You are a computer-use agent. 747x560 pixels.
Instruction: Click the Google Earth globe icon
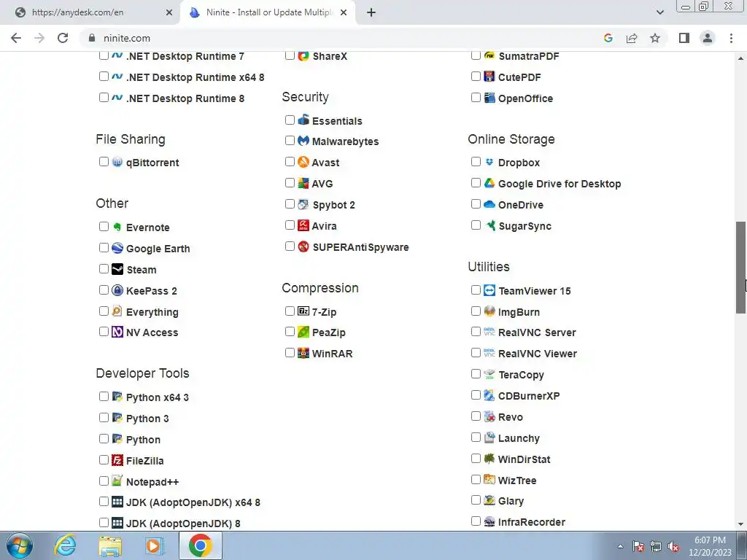coord(117,248)
